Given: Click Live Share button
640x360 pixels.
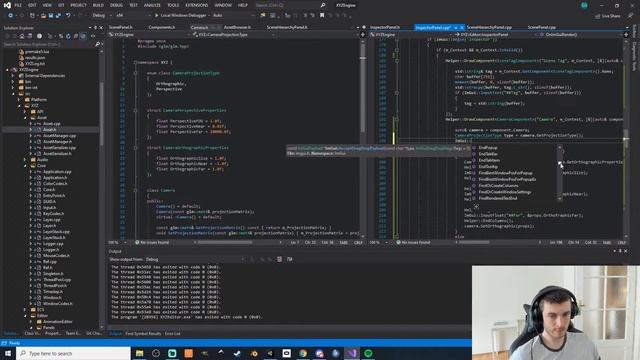Looking at the screenshot, I should (608, 16).
